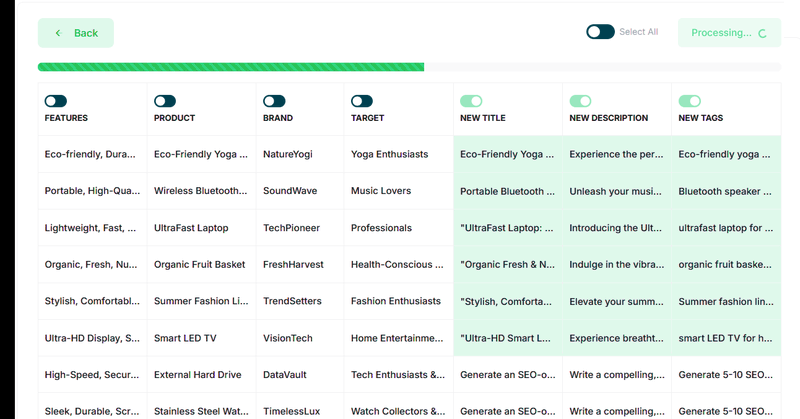Viewport: 800px width, 419px height.
Task: Click the Back arrow chevron icon
Action: click(x=58, y=33)
